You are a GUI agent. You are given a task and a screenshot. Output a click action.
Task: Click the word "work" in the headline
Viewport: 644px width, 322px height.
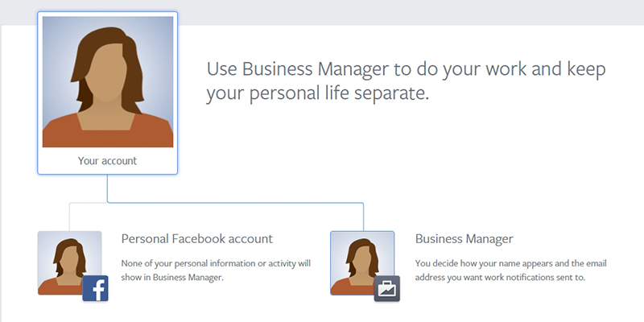click(x=506, y=69)
